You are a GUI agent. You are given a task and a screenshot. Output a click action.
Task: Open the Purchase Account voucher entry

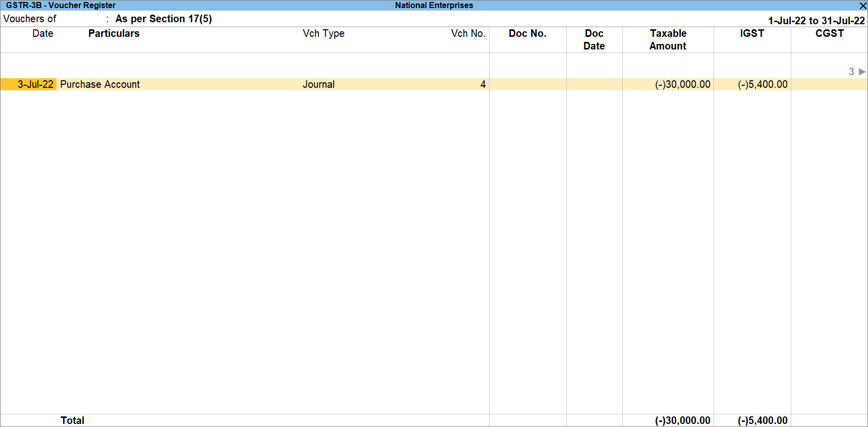coord(100,84)
